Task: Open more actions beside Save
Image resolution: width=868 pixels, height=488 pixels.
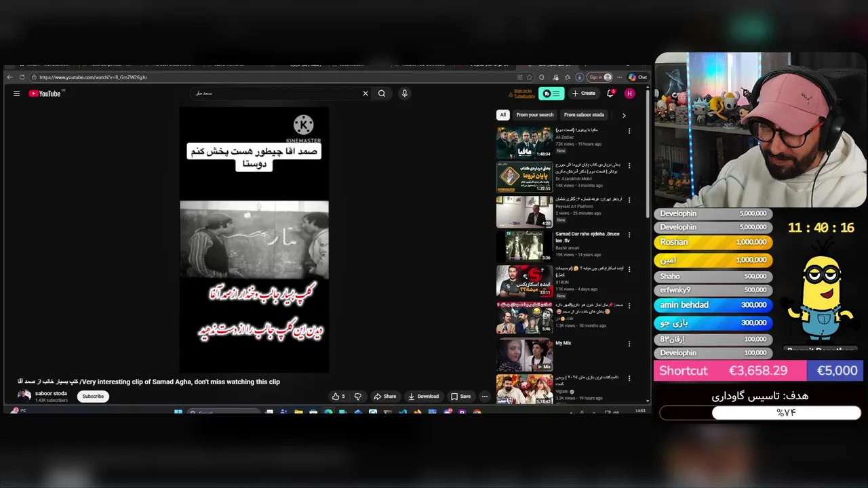Action: click(484, 396)
